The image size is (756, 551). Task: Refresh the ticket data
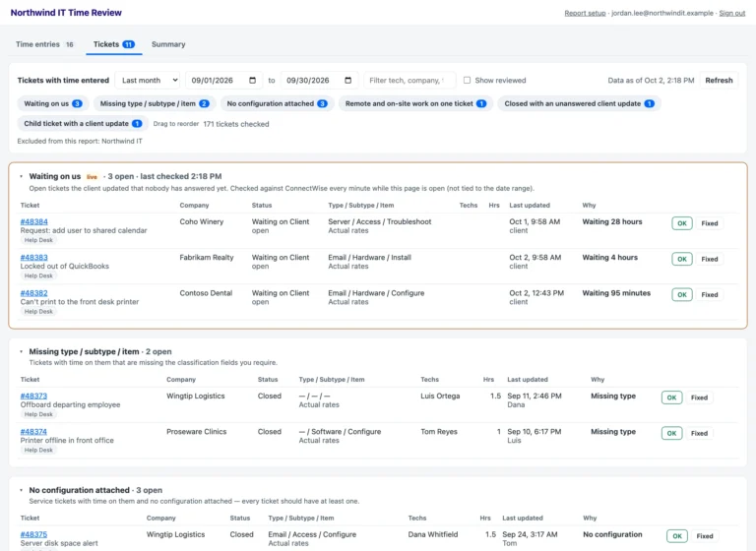point(719,80)
